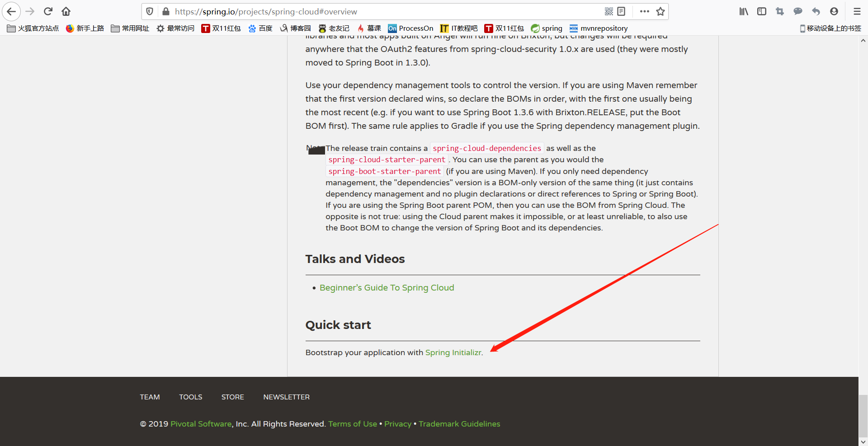The height and width of the screenshot is (446, 868).
Task: Toggle Reader View icon
Action: [x=621, y=11]
